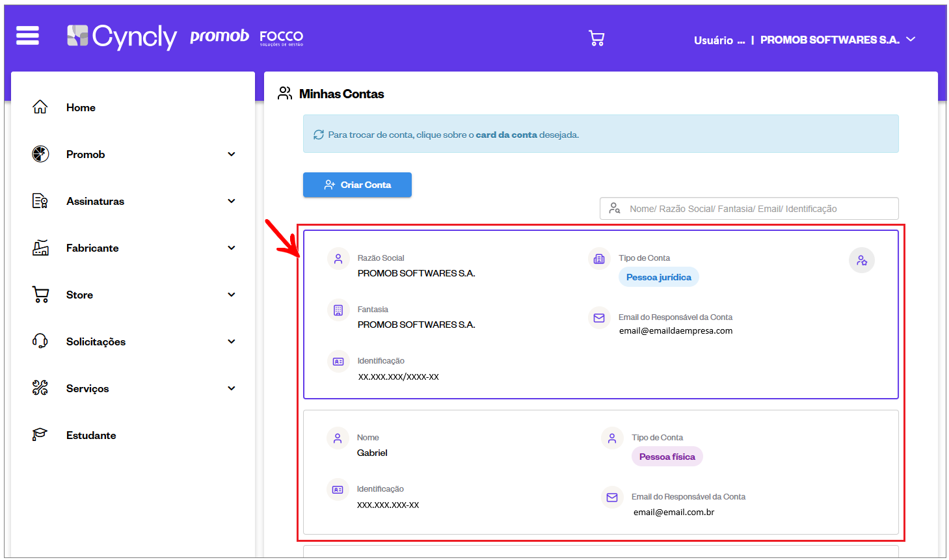Click the Assinaturas document icon in sidebar
The height and width of the screenshot is (560, 949).
point(40,201)
